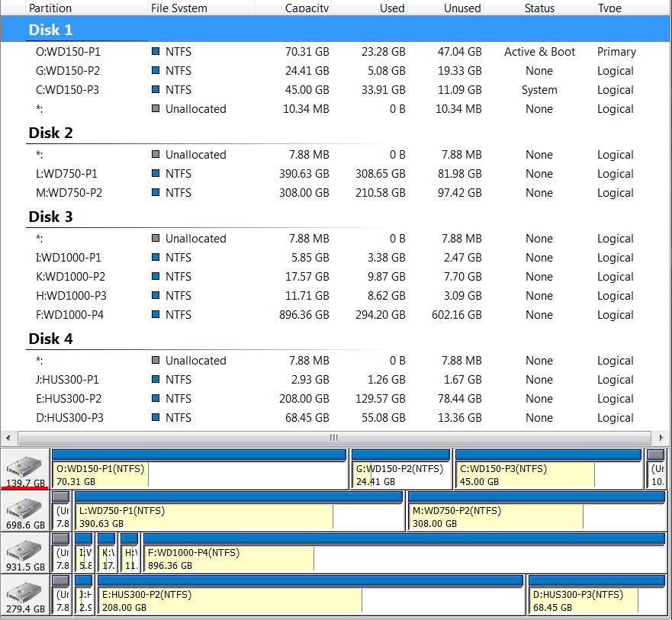The image size is (672, 620).
Task: Click the Active & Boot status cell
Action: click(539, 52)
